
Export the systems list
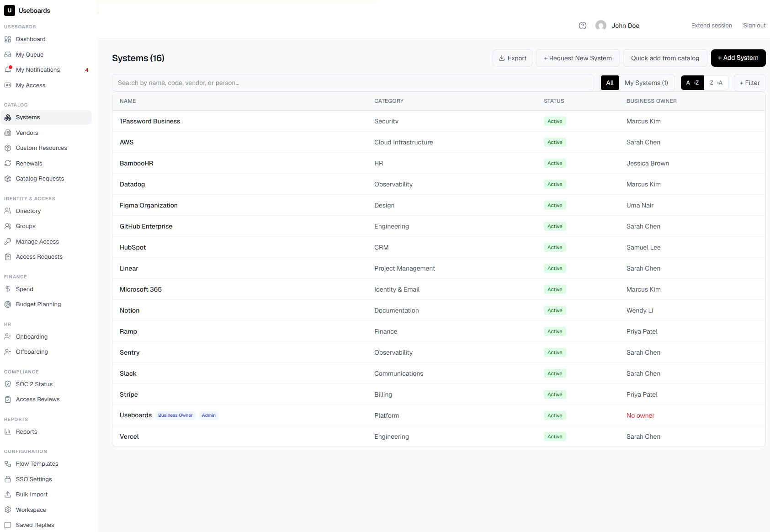click(x=512, y=58)
